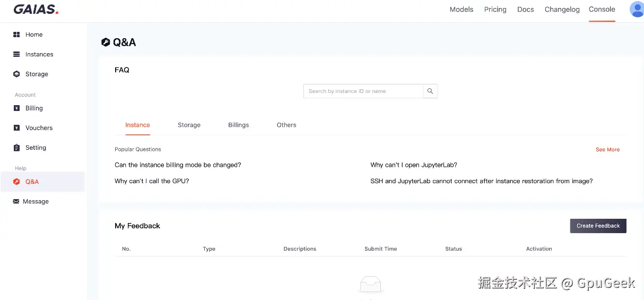Open "Why can't I call the GPU?" question
644x300 pixels.
tap(152, 181)
